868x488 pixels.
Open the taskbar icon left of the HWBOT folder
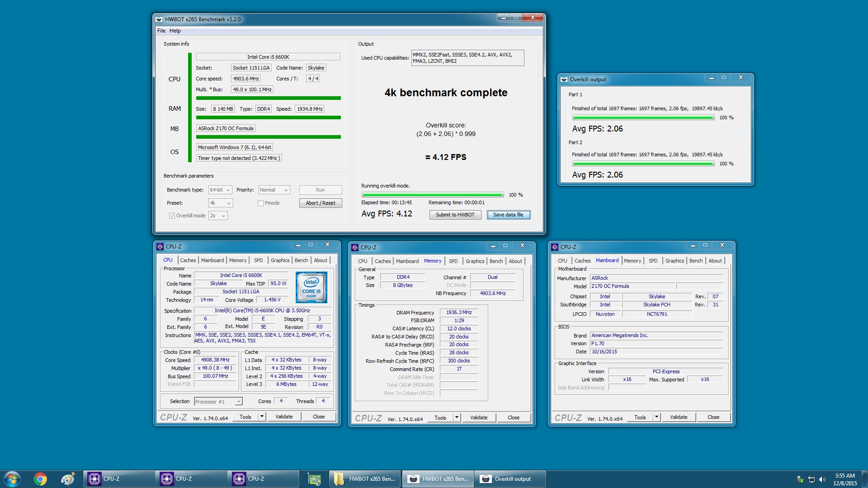pyautogui.click(x=314, y=479)
